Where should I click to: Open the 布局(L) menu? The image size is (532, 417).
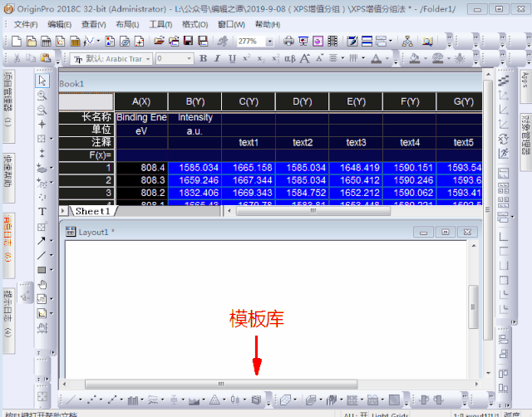(x=127, y=24)
